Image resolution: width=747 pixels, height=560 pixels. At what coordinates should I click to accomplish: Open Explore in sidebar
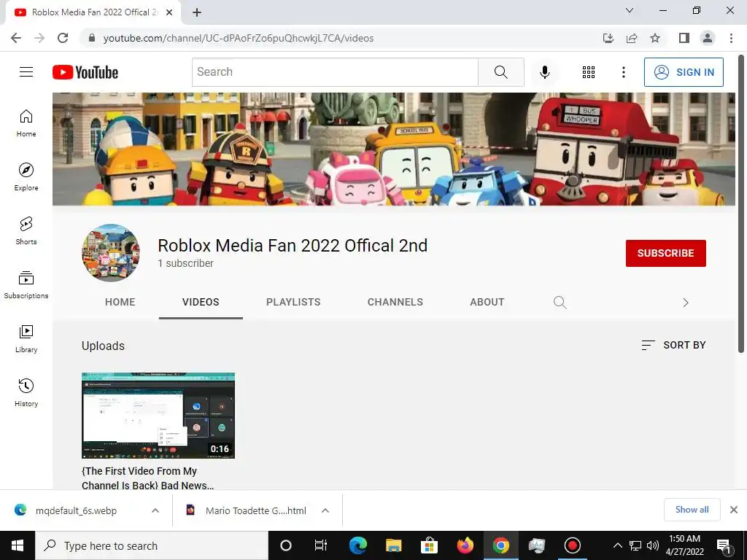26,177
